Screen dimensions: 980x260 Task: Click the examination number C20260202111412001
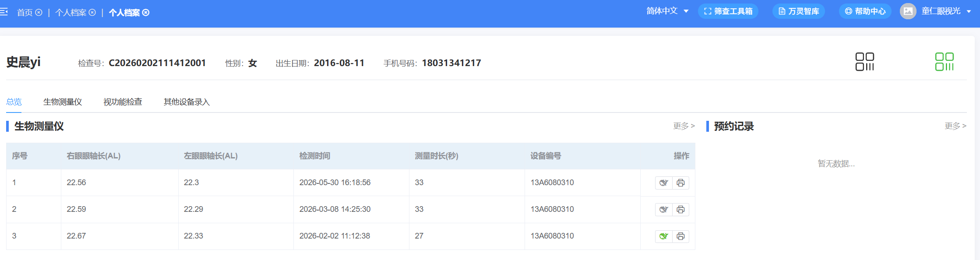(x=157, y=63)
